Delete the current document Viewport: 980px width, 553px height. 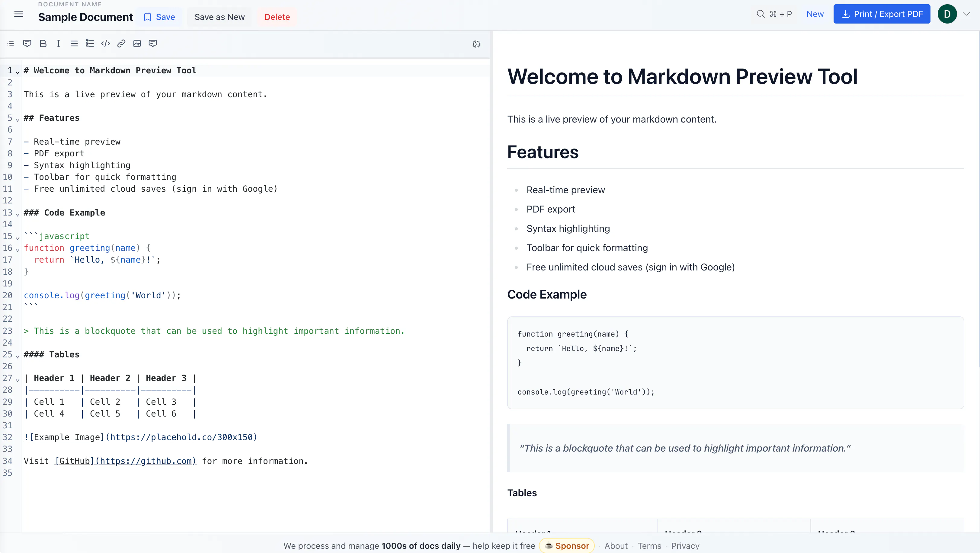[277, 17]
